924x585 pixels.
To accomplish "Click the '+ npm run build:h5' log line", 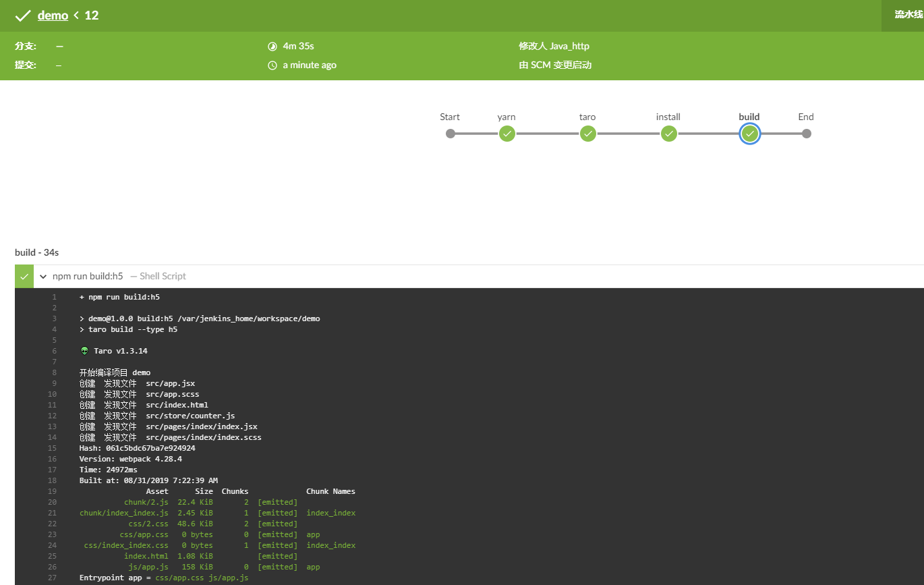I will (119, 297).
